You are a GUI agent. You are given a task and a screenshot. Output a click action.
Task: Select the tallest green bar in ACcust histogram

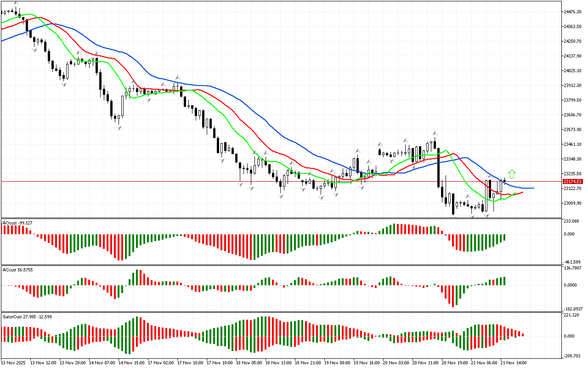[137, 277]
